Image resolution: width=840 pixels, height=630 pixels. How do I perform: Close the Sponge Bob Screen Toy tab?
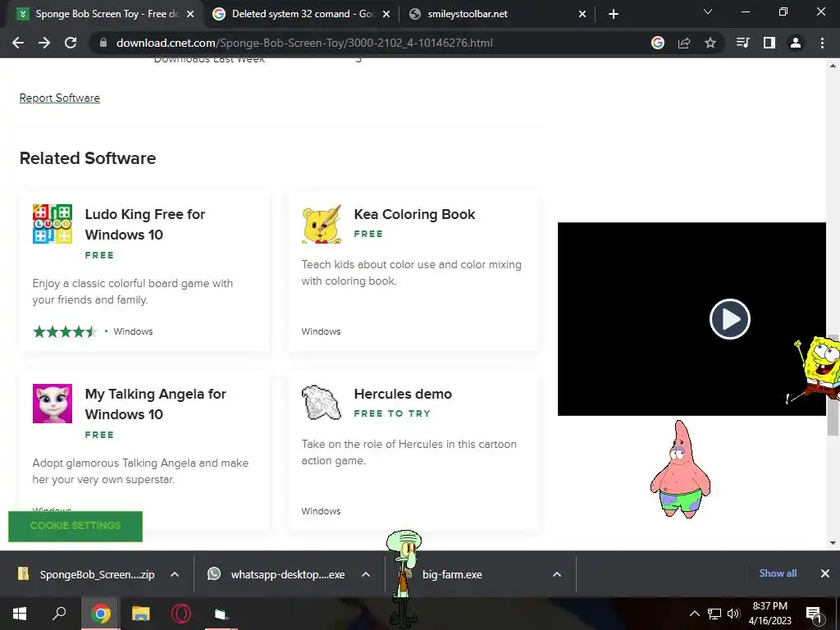tap(190, 15)
